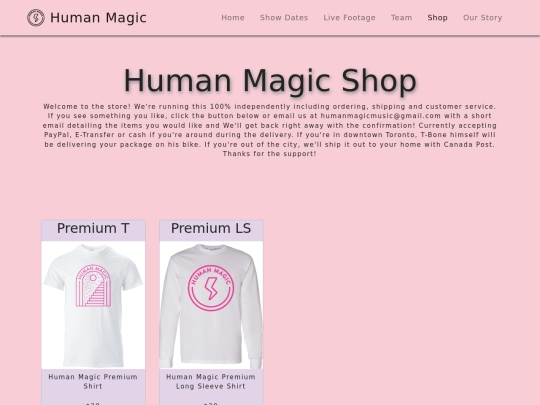
Task: Click the Human Magic circular logo icon
Action: (x=36, y=18)
